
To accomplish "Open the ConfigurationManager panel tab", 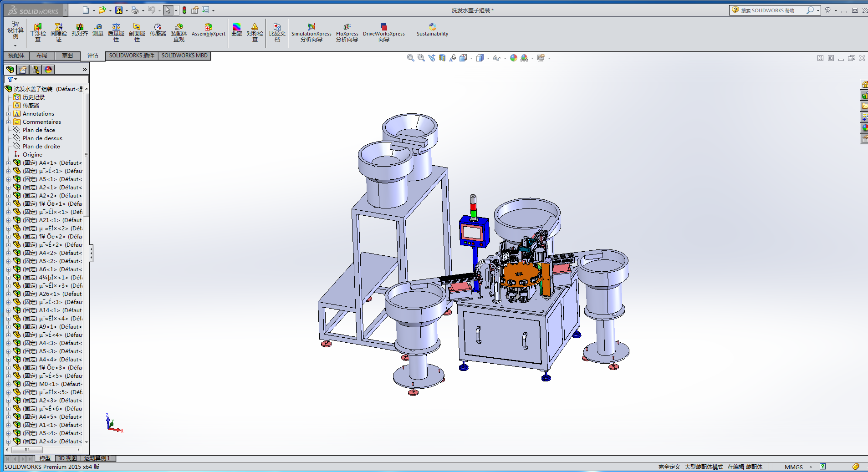I will [36, 70].
